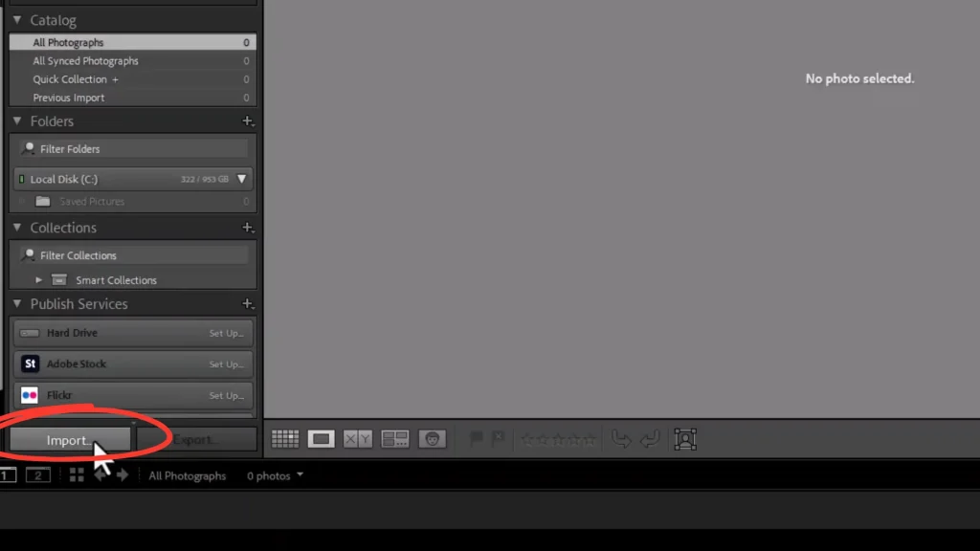
Task: Click the Flickr logo icon
Action: point(30,395)
